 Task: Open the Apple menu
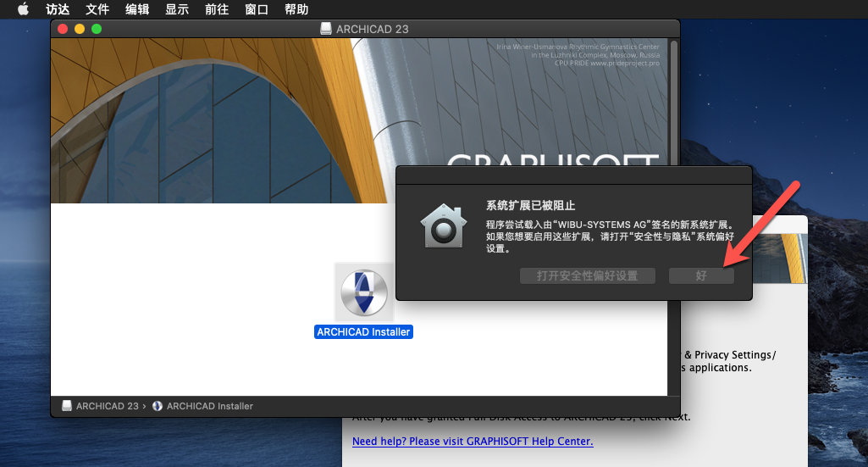(x=23, y=8)
